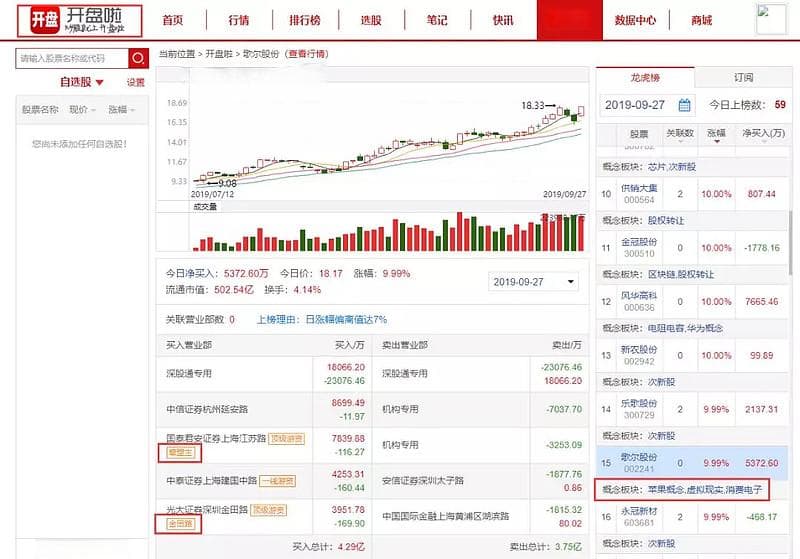Click the 上榜理由 日涨幅偏离值达7% link

point(321,320)
